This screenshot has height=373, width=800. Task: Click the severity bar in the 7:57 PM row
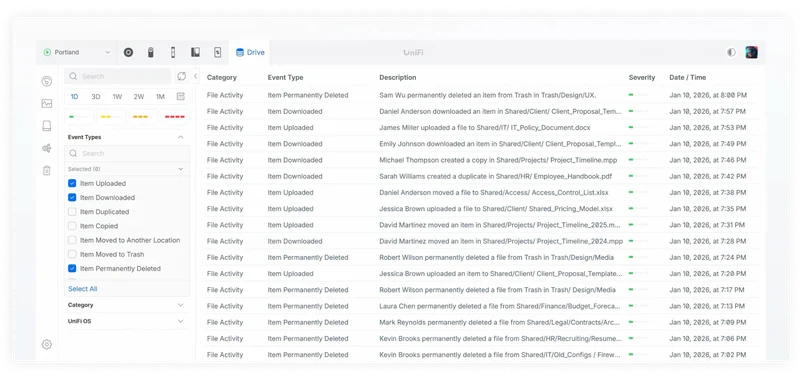point(639,111)
